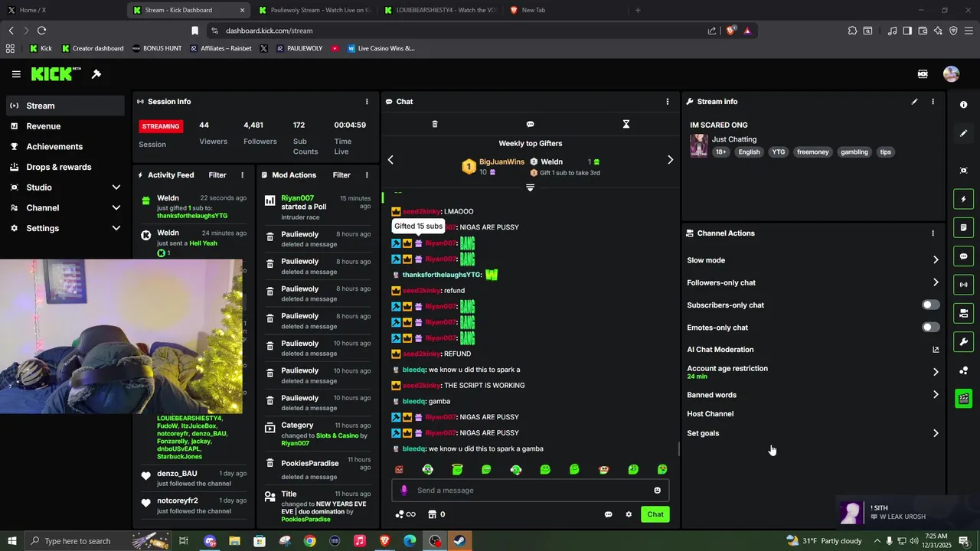The height and width of the screenshot is (551, 980).
Task: Click the shop icon below message box
Action: pyautogui.click(x=432, y=514)
